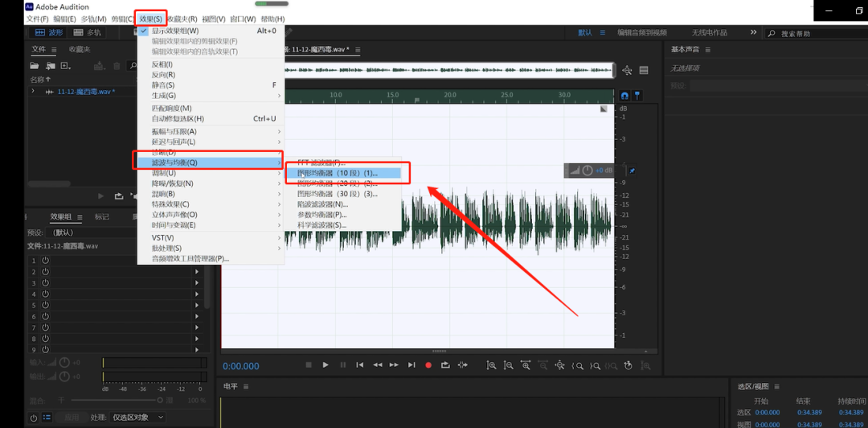868x428 pixels.
Task: Choose 参数均衡器(P) from the submenu
Action: 342,215
